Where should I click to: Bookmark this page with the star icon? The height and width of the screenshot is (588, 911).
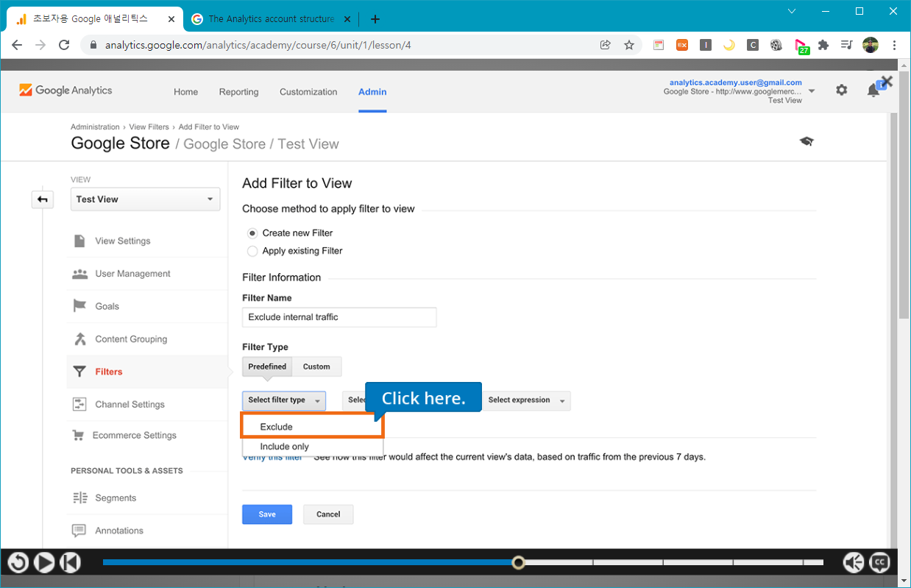629,45
